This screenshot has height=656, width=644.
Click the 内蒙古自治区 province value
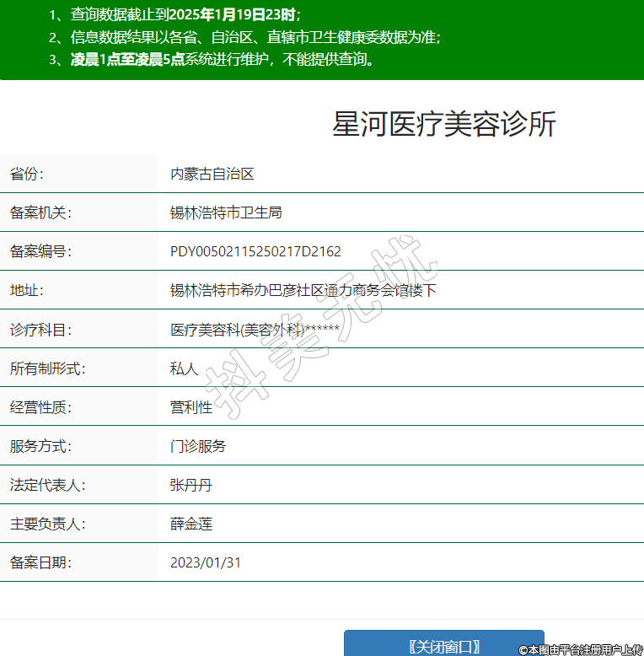[x=212, y=174]
